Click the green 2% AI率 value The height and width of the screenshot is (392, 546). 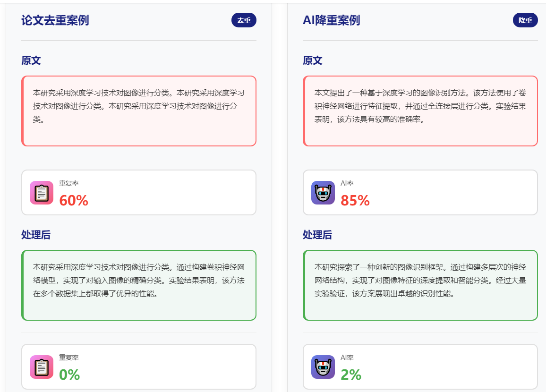[351, 375]
